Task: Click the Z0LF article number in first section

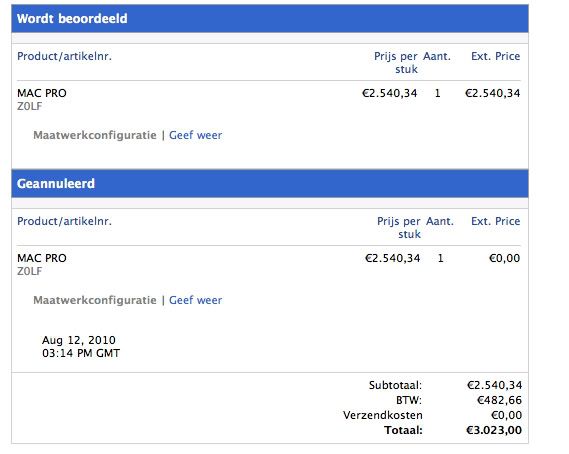Action: 29,106
